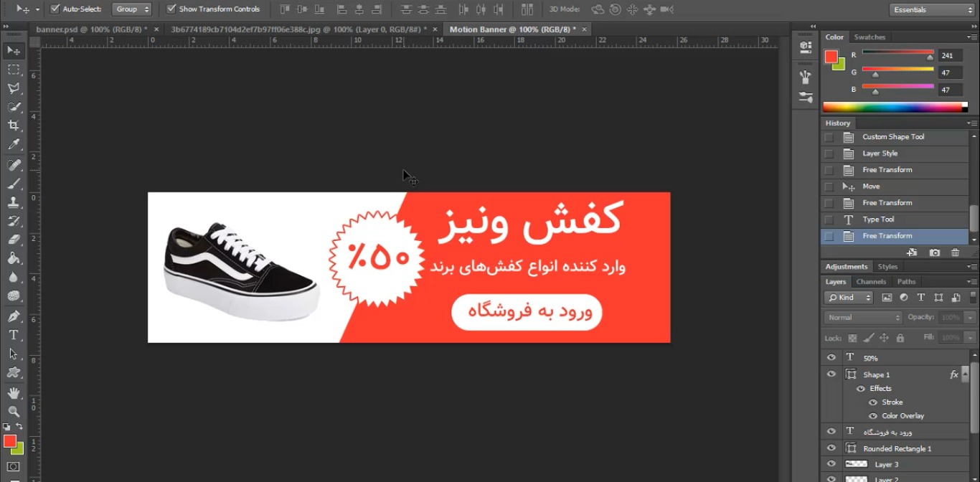Switch to the Swatches tab
The width and height of the screenshot is (980, 482).
(x=870, y=37)
